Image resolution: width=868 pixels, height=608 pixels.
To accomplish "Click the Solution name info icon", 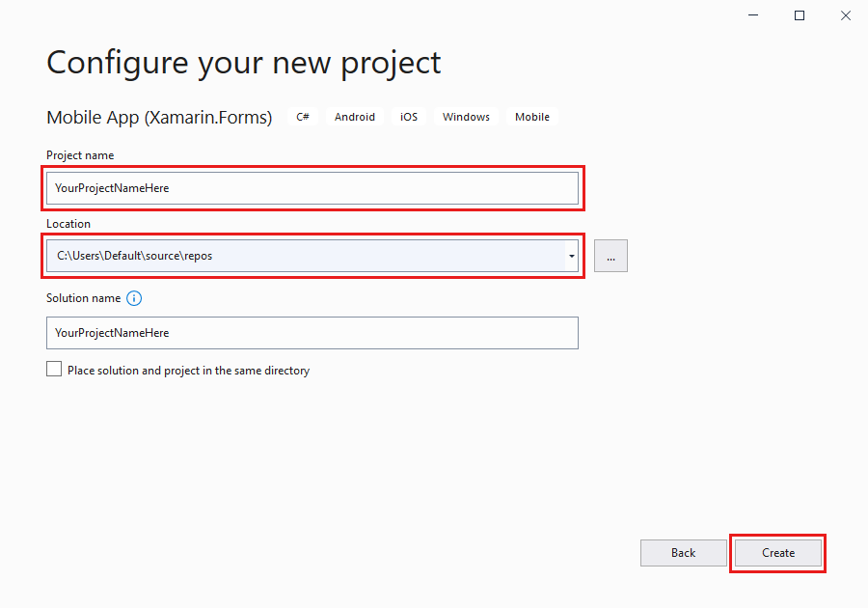I will [x=134, y=298].
